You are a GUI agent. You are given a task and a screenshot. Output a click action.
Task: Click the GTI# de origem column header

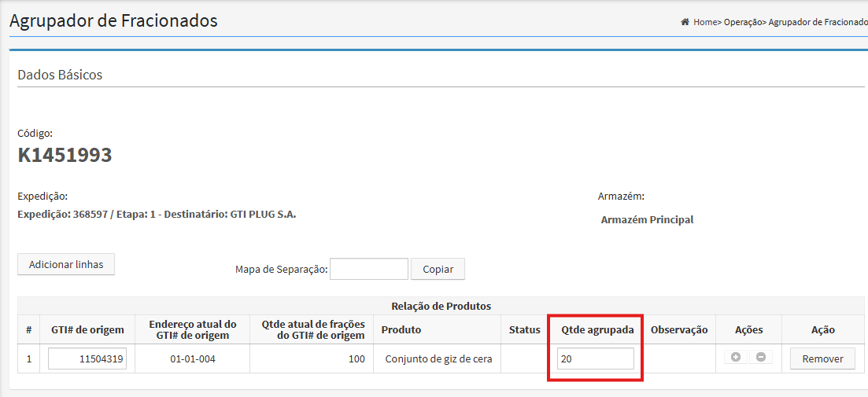click(87, 329)
